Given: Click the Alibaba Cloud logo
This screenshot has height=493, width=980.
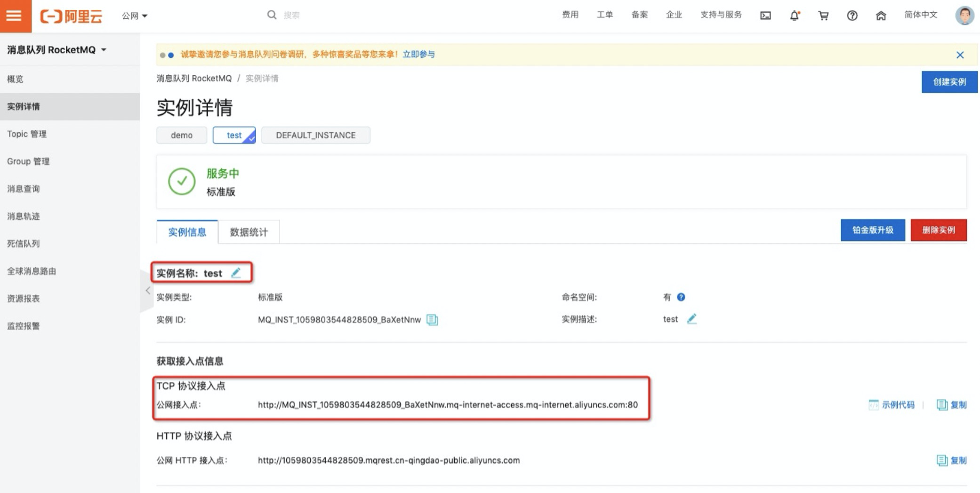Looking at the screenshot, I should tap(72, 16).
